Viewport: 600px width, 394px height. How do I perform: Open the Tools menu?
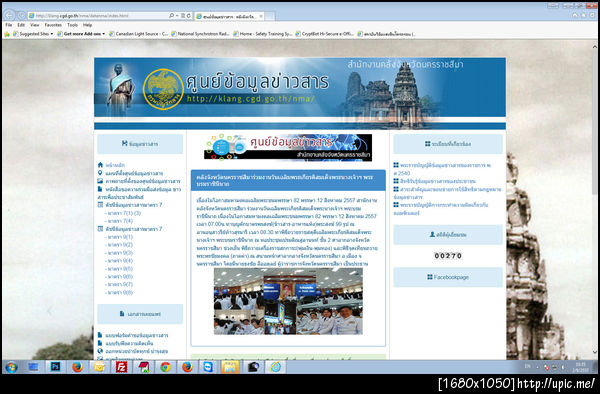point(72,25)
